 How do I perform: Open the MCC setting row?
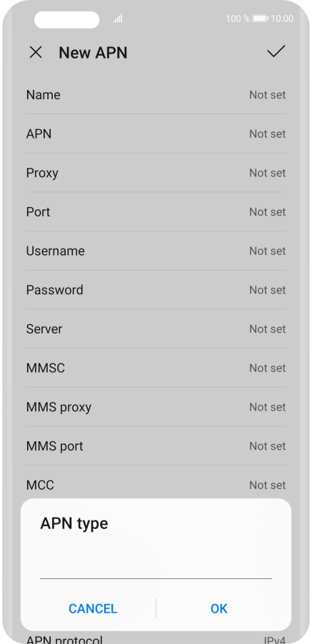pyautogui.click(x=156, y=485)
